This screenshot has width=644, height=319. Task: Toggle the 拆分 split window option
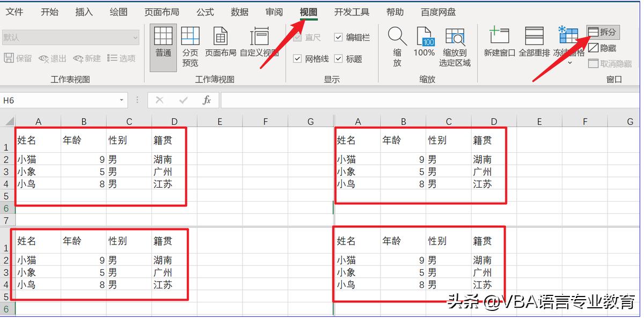pos(603,32)
